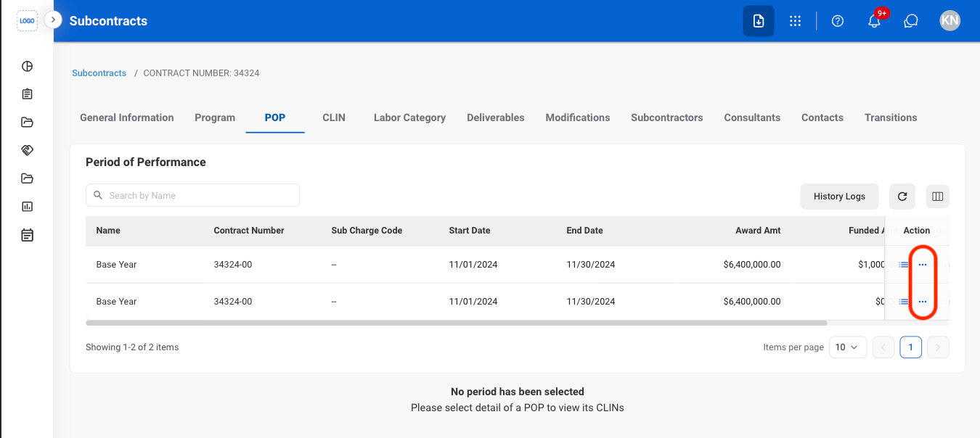The width and height of the screenshot is (980, 438).
Task: View details icon for the $0 funded row
Action: tap(904, 302)
